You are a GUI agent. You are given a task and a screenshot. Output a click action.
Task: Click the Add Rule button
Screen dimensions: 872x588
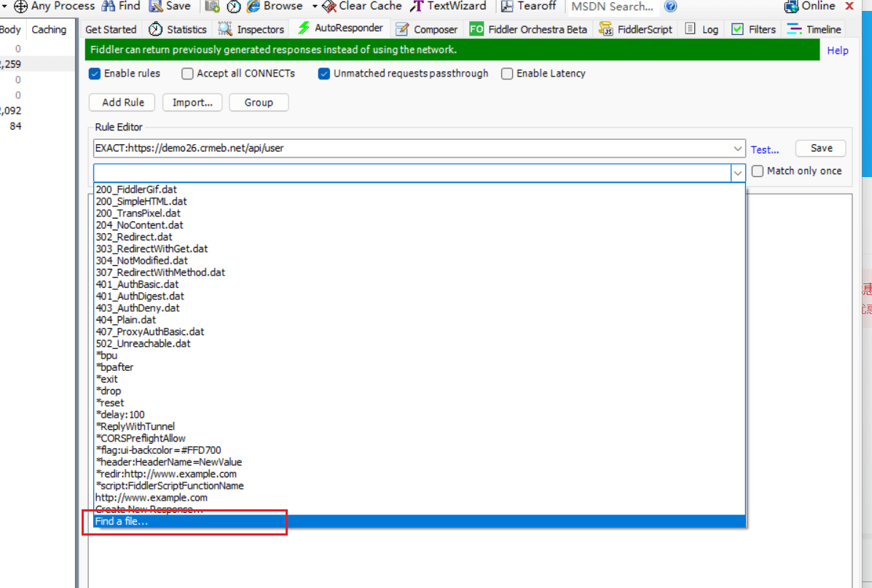tap(123, 102)
